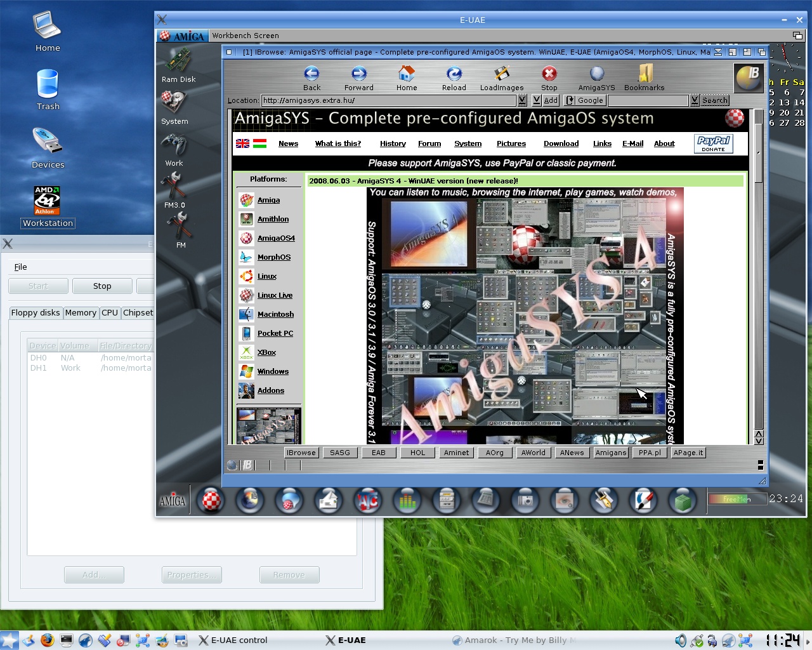The width and height of the screenshot is (812, 650).
Task: Select the DH1 Work row in E-UAE control
Action: pos(91,368)
